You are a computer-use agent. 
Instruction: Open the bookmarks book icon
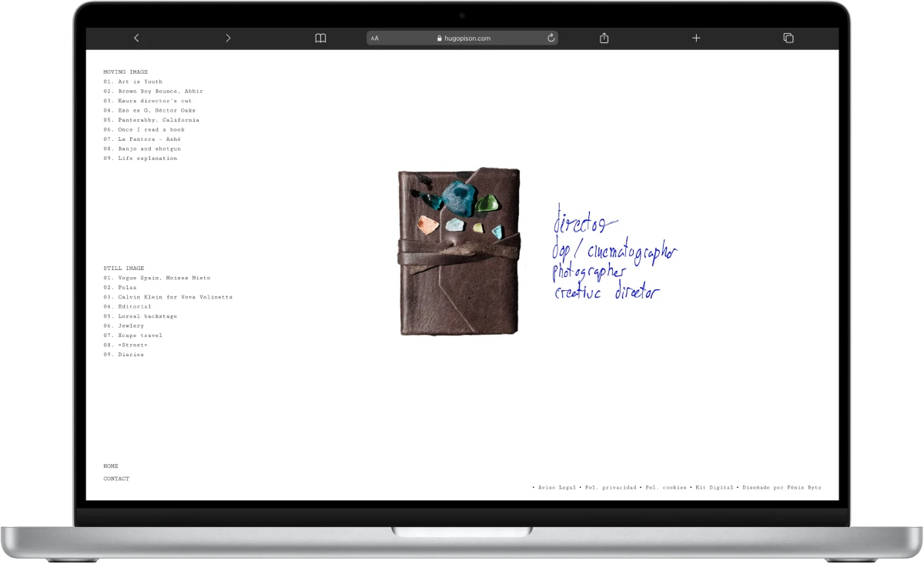tap(320, 38)
